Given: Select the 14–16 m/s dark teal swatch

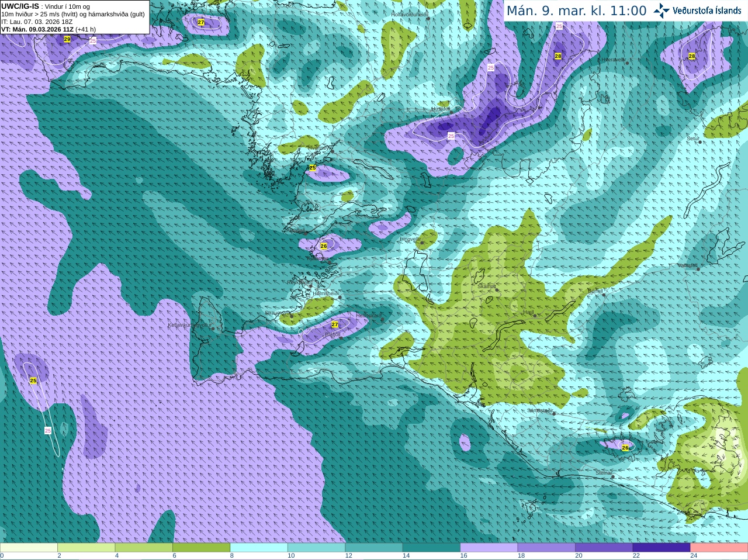Looking at the screenshot, I should point(431,548).
